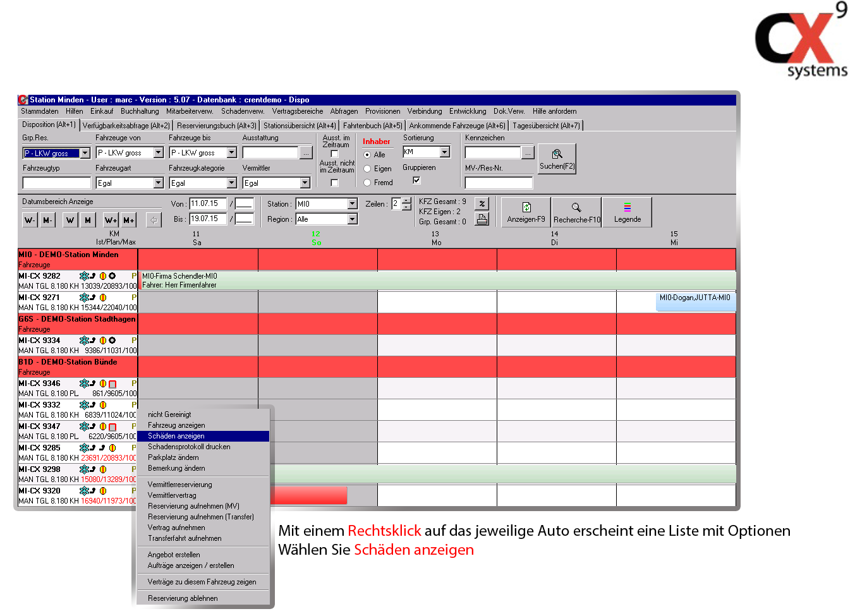Viewport: 867px width, 616px height.
Task: Click the Suchen(F2) search icon button
Action: point(557,158)
